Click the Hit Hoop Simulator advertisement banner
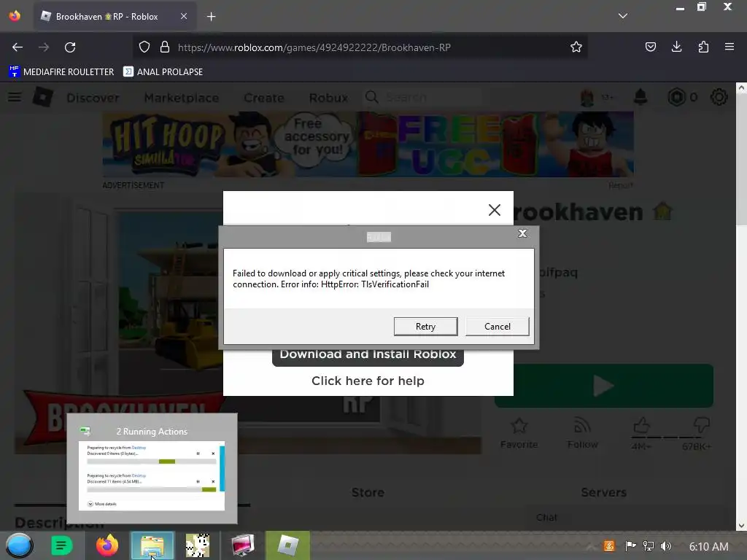747x560 pixels. tap(368, 145)
